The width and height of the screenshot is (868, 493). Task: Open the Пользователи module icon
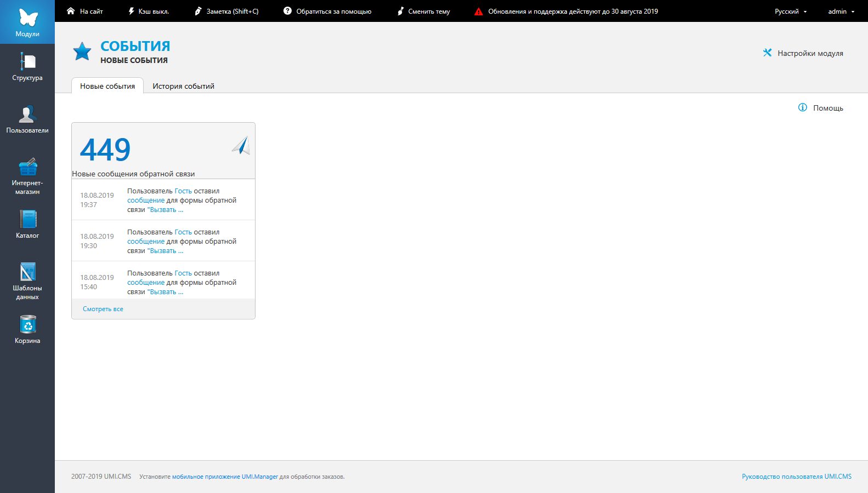click(27, 114)
